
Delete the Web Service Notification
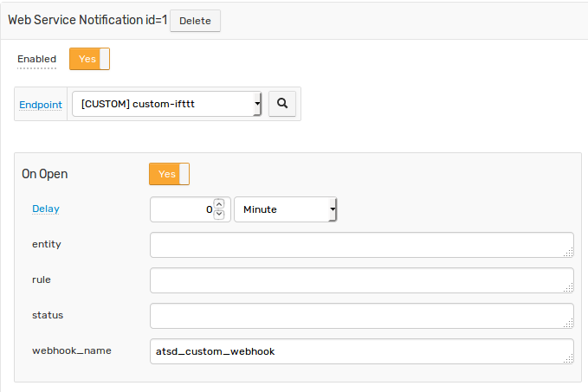(195, 21)
